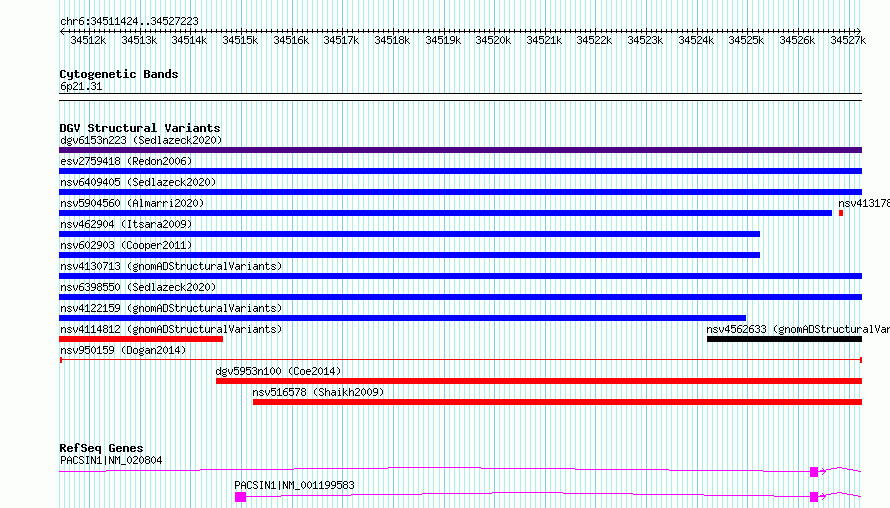Click the PACSIN1|NM_020804 gene label
The height and width of the screenshot is (508, 890).
111,460
